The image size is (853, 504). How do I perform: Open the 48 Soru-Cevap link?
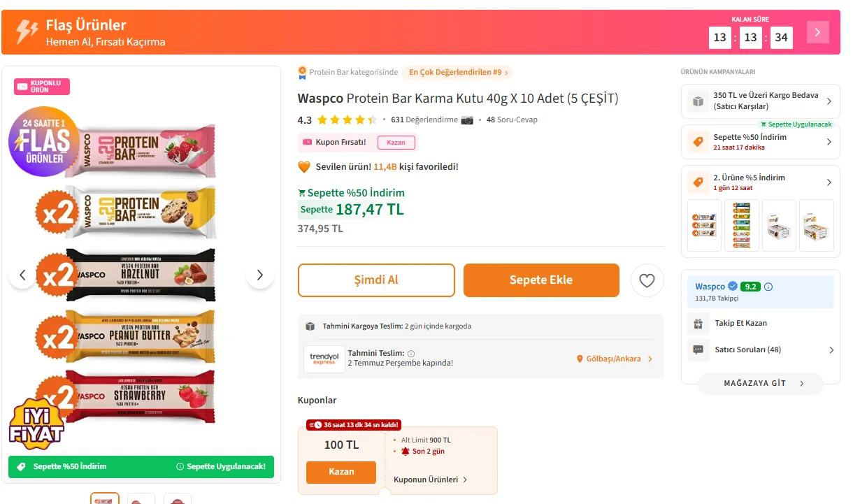point(512,120)
